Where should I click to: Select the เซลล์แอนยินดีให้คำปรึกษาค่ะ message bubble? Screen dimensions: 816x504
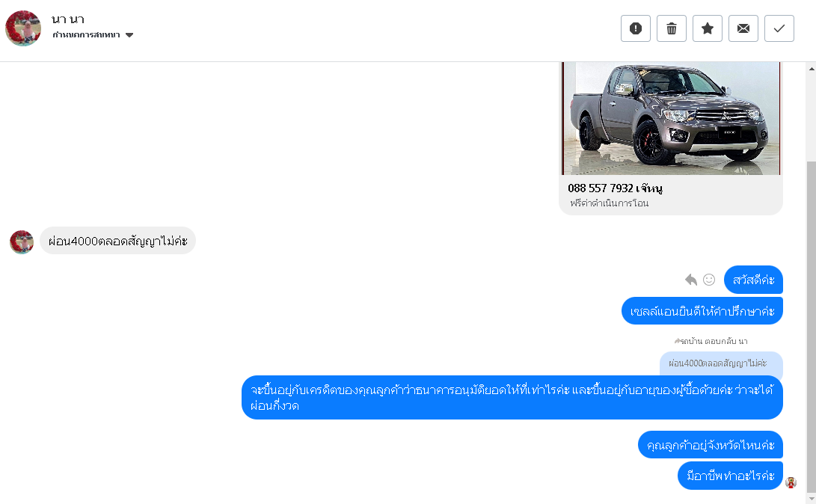coord(702,311)
